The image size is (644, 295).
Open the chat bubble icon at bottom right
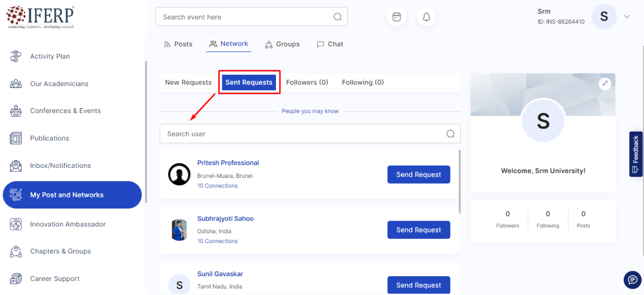point(632,280)
